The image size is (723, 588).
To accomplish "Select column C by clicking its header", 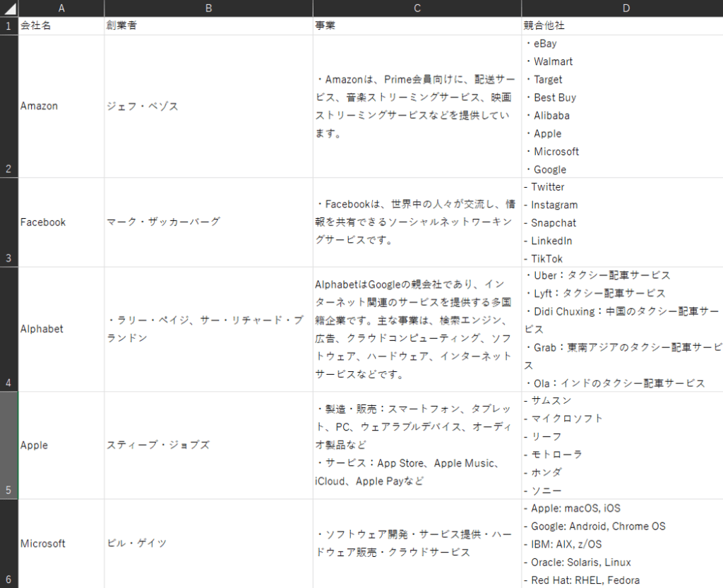I will click(x=417, y=8).
